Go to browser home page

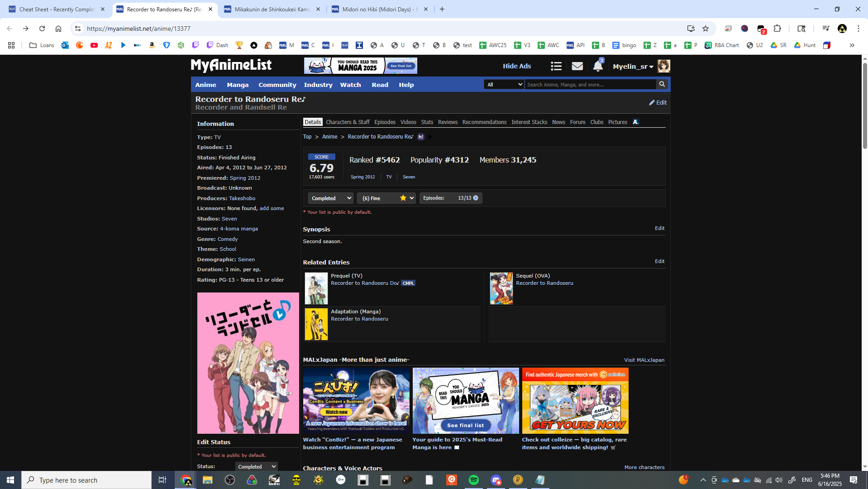click(x=58, y=29)
